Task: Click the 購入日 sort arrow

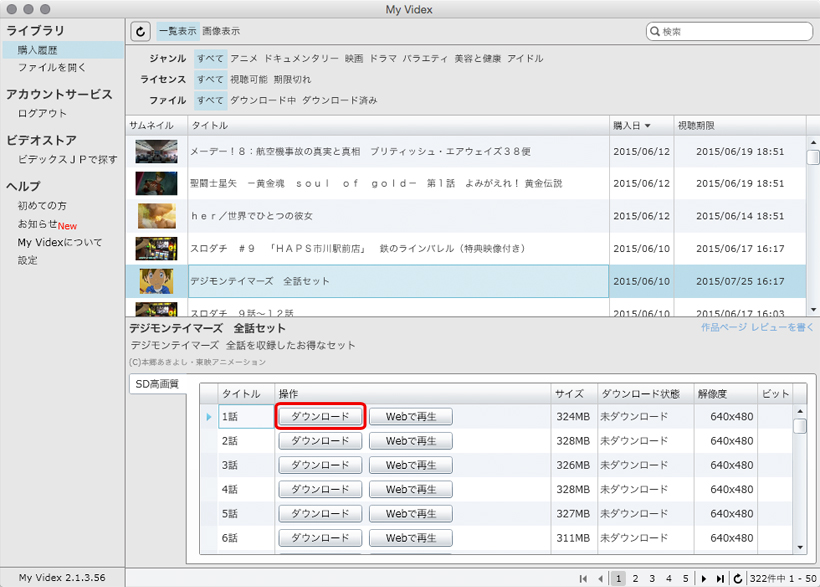Action: coord(647,126)
